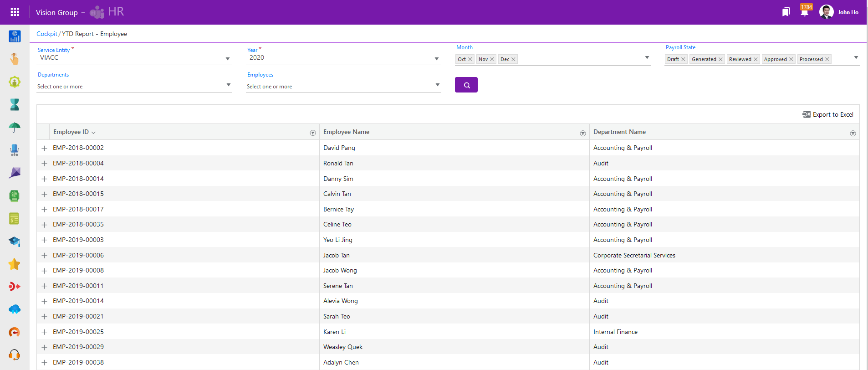
Task: Filter the Employee Name column
Action: [x=582, y=133]
